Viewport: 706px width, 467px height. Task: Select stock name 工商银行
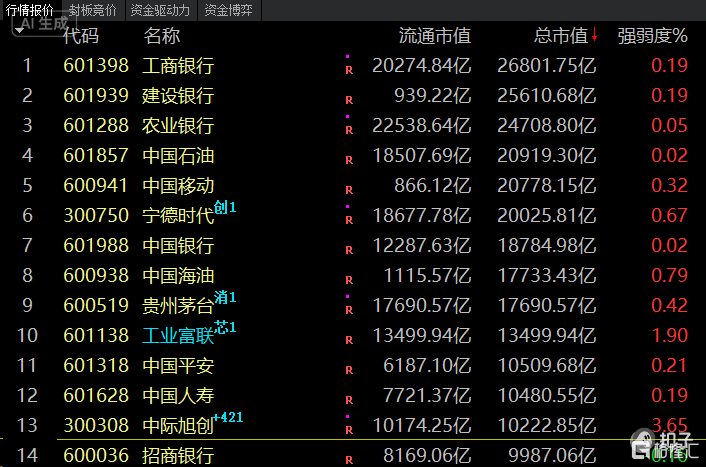178,66
